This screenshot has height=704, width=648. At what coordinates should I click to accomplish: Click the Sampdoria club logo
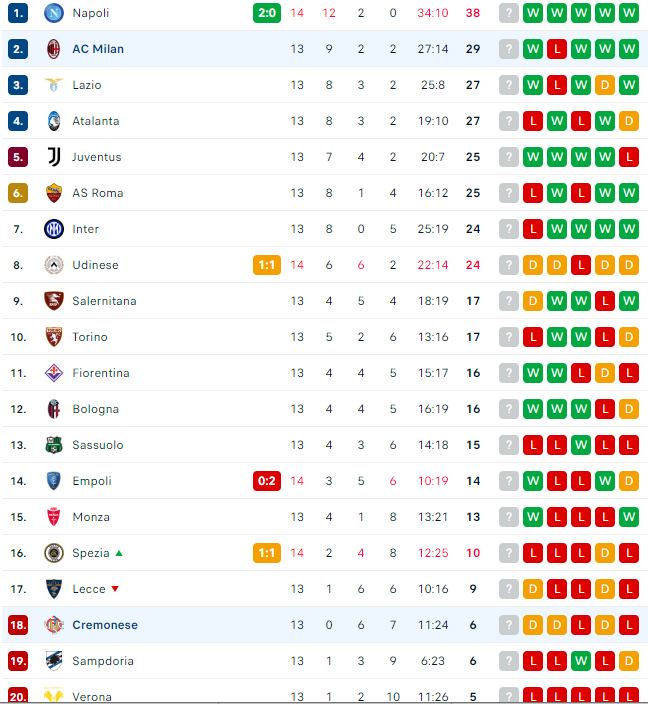pyautogui.click(x=54, y=661)
